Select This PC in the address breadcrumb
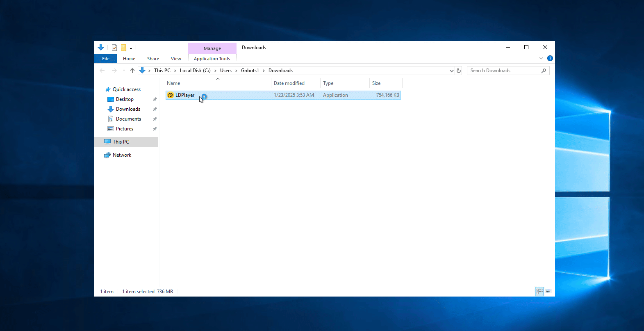This screenshot has height=331, width=644. click(x=162, y=71)
